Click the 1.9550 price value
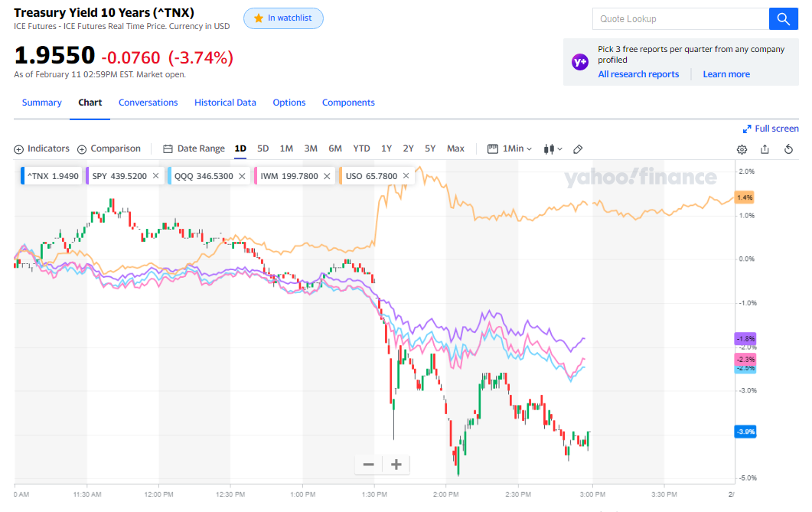The image size is (812, 512). pos(54,55)
